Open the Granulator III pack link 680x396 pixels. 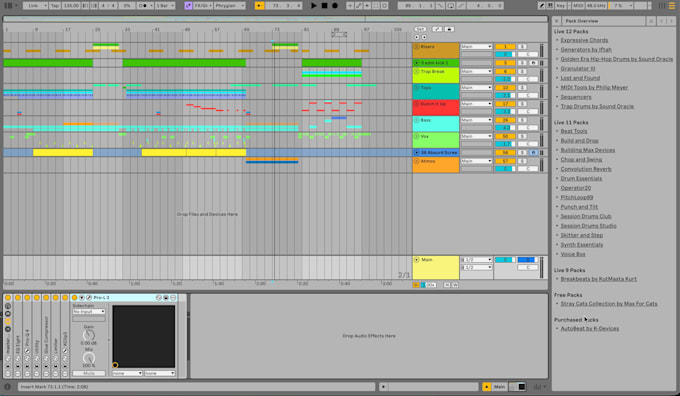(x=578, y=69)
